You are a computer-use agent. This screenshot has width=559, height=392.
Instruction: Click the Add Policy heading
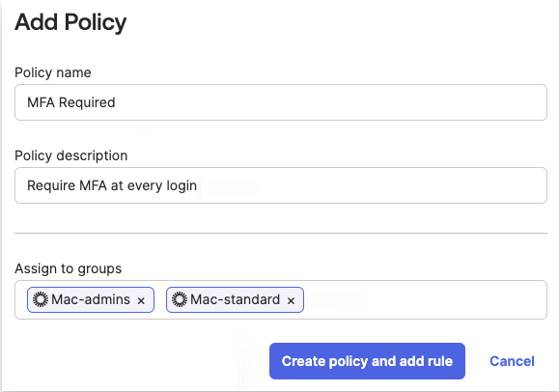[70, 22]
